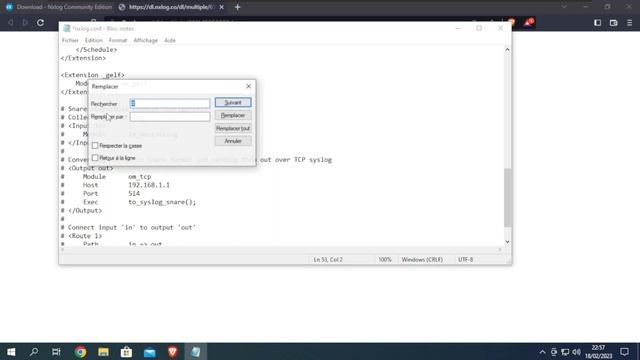The width and height of the screenshot is (640, 360).
Task: Enable Respecter la casse checkbox
Action: (95, 145)
